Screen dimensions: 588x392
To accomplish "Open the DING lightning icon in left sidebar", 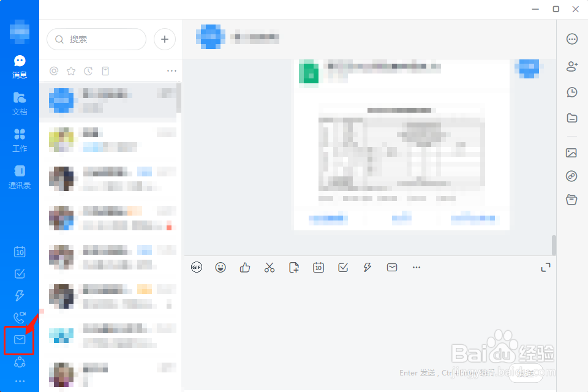I will click(x=20, y=296).
